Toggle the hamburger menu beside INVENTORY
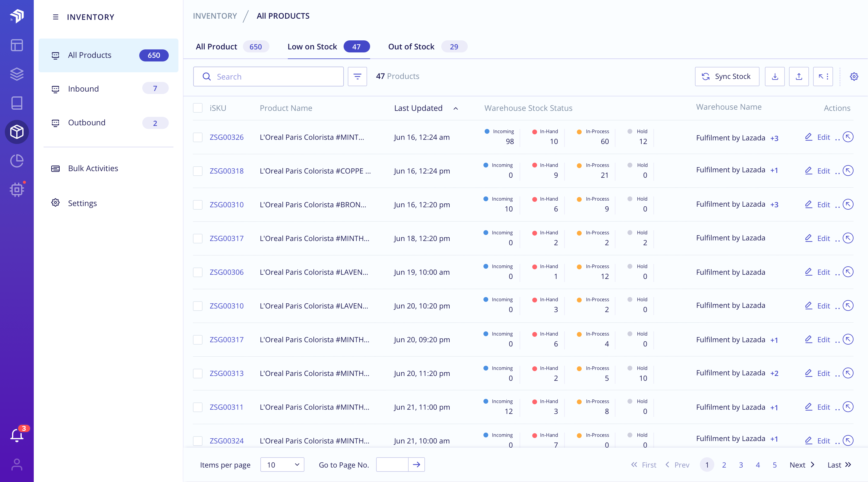The width and height of the screenshot is (868, 482). coord(55,17)
